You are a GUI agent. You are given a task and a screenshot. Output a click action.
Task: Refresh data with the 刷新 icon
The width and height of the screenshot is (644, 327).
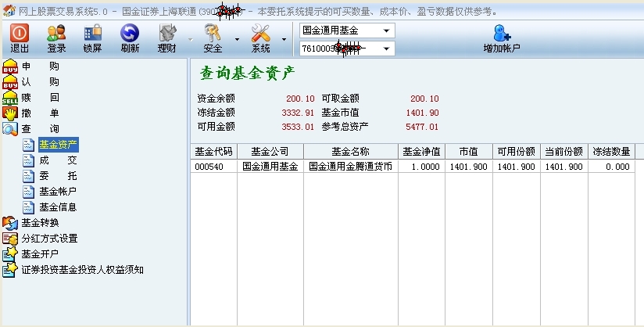[130, 33]
